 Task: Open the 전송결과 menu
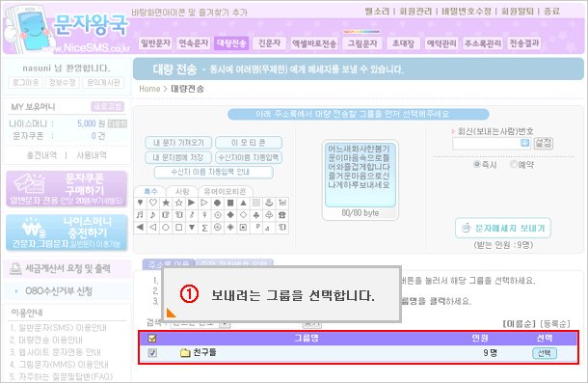(524, 43)
